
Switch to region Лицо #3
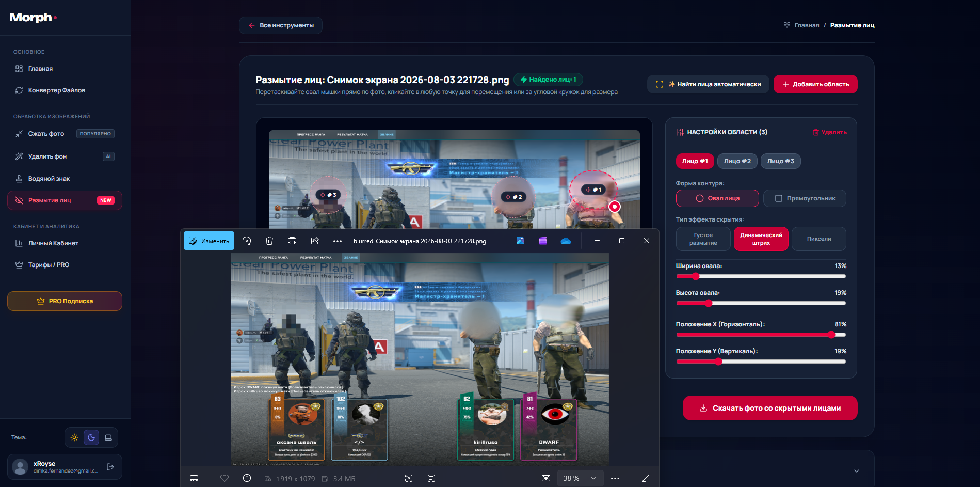point(781,161)
